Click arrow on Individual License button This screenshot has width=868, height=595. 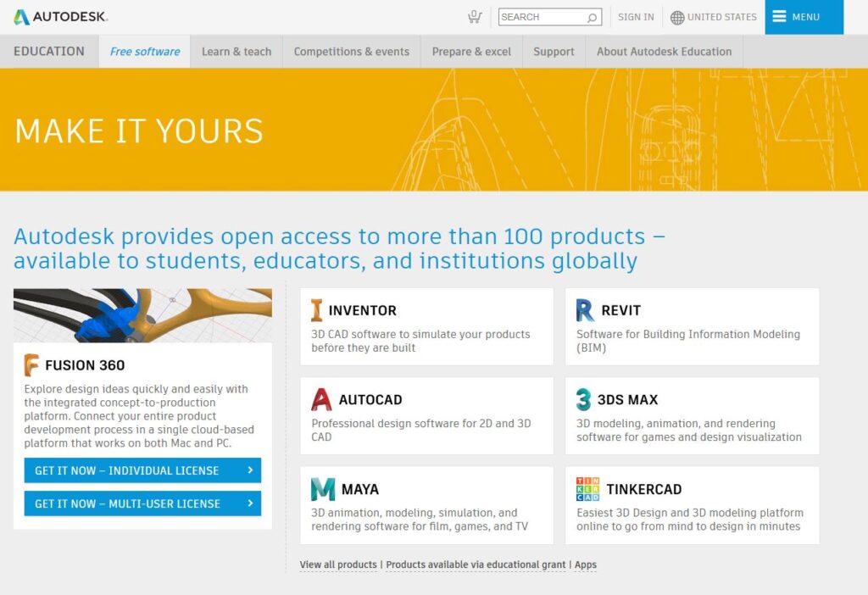click(x=250, y=470)
